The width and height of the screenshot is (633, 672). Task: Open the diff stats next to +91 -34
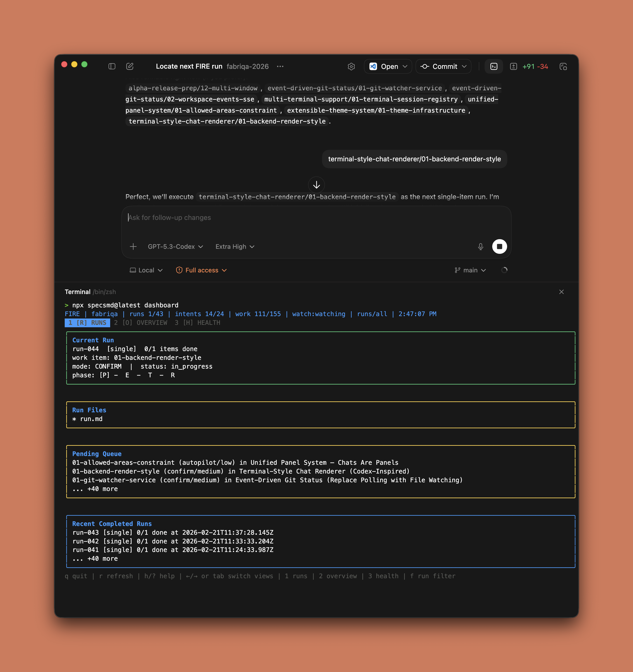514,66
